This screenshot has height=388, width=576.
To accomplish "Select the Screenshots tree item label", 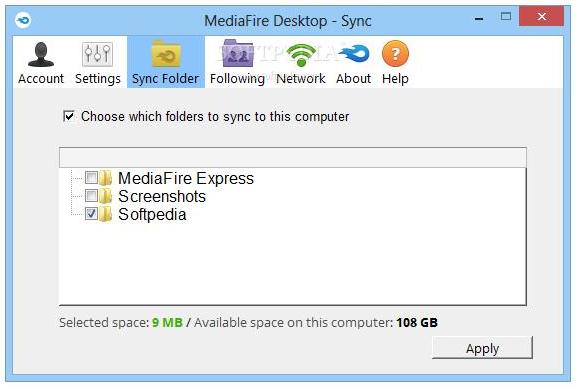I will click(x=162, y=196).
